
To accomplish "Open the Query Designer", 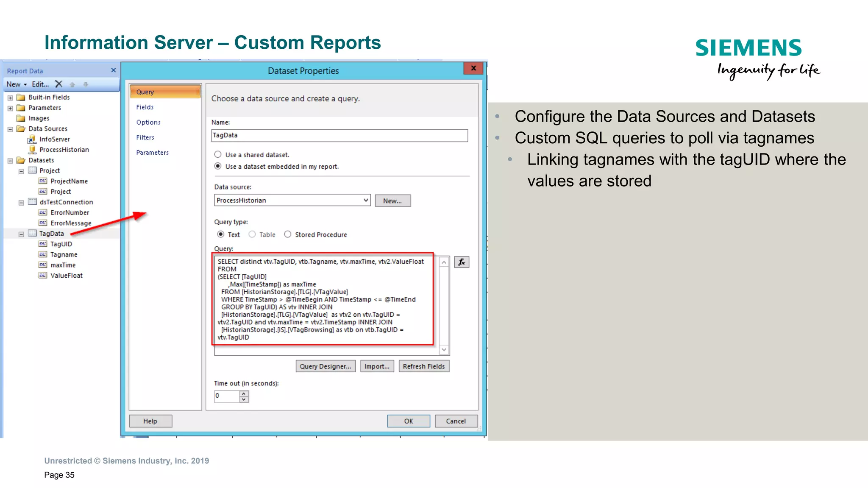I will [325, 366].
